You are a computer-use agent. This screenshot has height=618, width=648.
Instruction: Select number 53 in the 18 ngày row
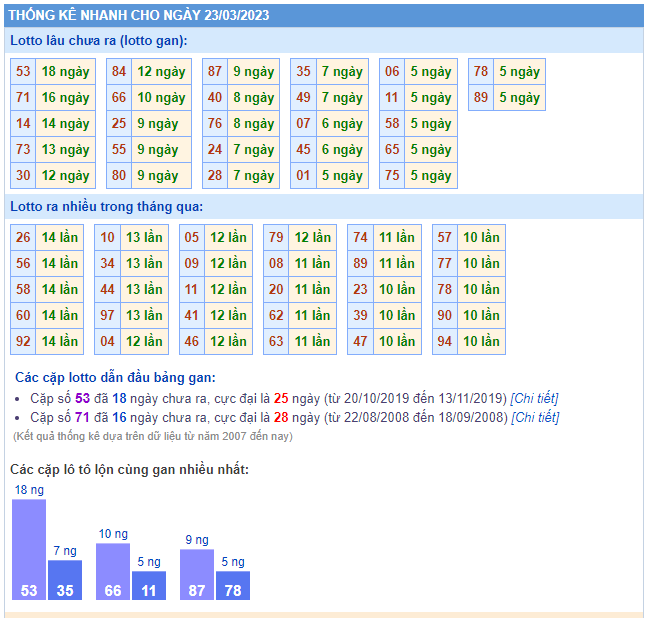(24, 72)
